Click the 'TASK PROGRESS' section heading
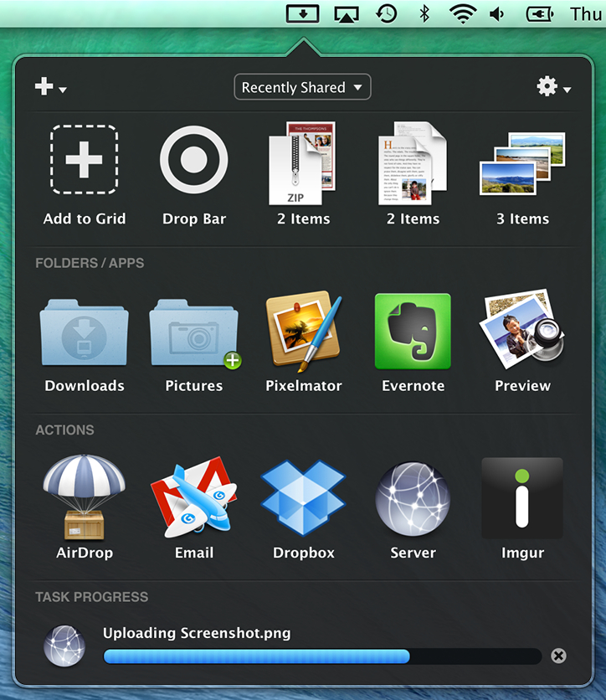606x700 pixels. tap(91, 597)
